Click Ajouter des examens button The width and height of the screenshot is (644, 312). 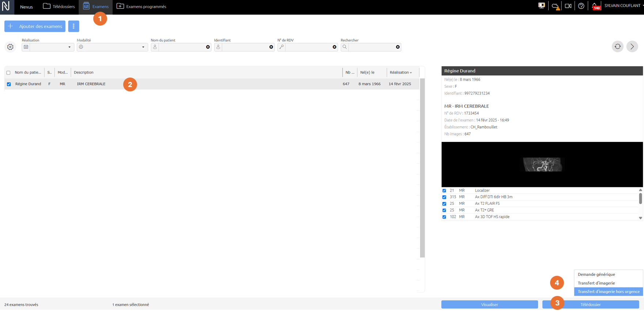click(35, 26)
